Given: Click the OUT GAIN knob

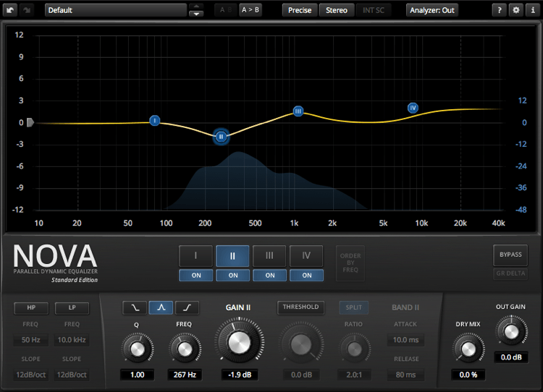Looking at the screenshot, I should pos(511,331).
